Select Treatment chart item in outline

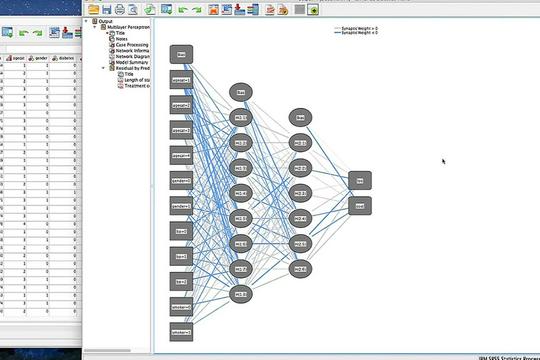[x=137, y=86]
